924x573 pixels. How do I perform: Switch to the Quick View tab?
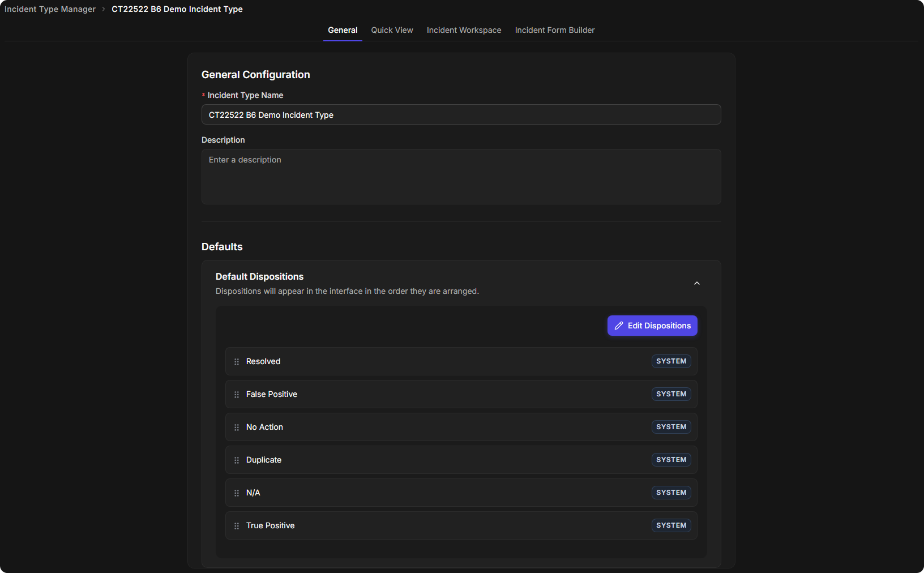click(x=392, y=30)
